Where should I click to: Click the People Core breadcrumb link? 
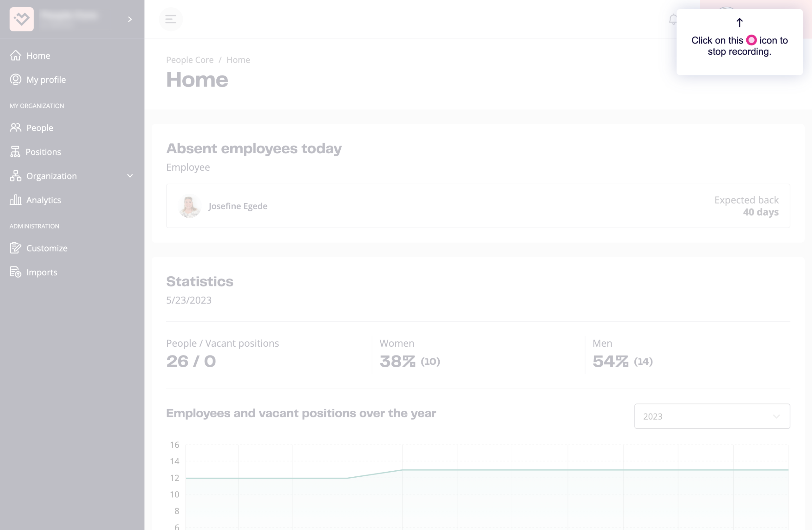pyautogui.click(x=190, y=60)
